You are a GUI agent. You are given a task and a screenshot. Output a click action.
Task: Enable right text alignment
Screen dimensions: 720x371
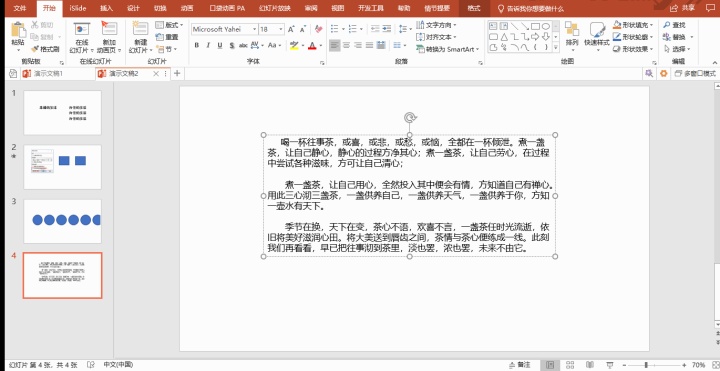(357, 45)
